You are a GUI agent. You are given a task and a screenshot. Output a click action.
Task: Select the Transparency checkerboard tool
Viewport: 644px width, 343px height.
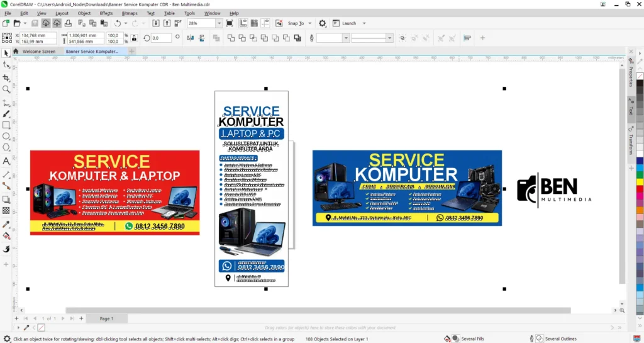(x=6, y=210)
